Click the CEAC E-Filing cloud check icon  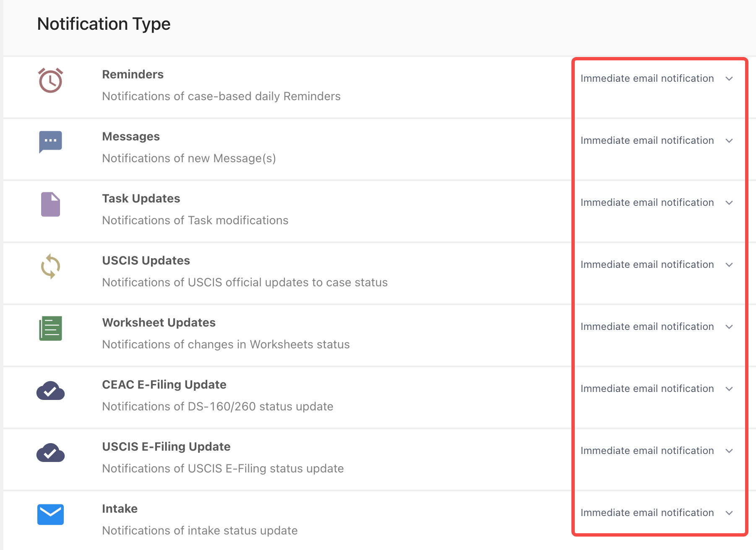point(50,391)
